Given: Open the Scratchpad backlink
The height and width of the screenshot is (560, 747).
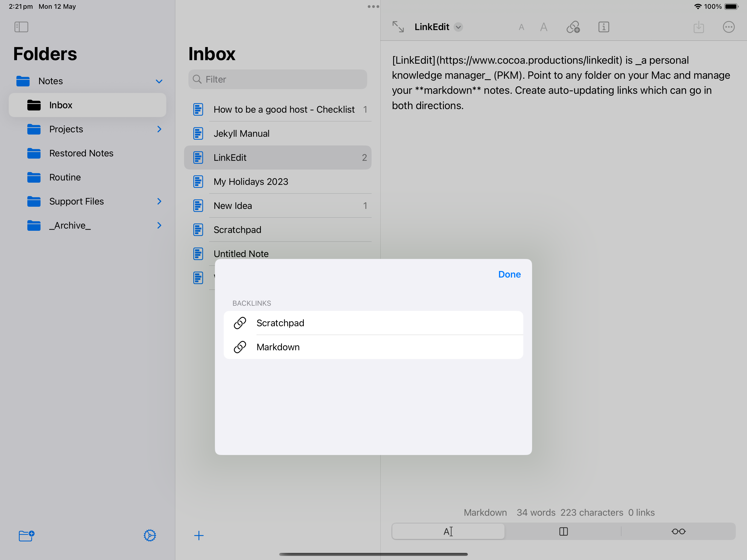Looking at the screenshot, I should pos(373,323).
